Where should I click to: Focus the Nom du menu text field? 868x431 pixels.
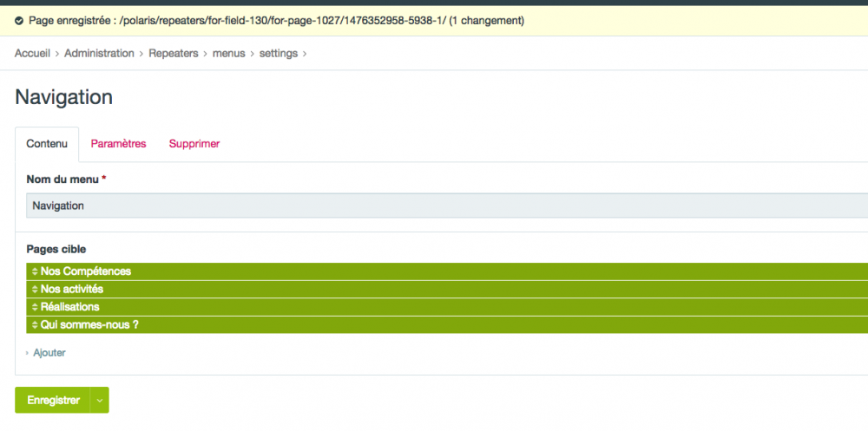tap(434, 206)
